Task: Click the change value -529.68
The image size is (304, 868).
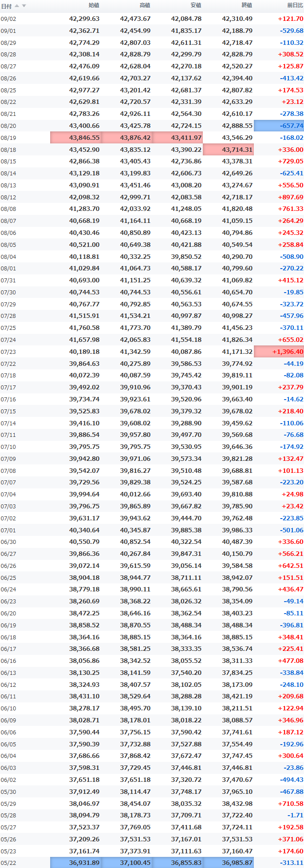Action: (292, 31)
